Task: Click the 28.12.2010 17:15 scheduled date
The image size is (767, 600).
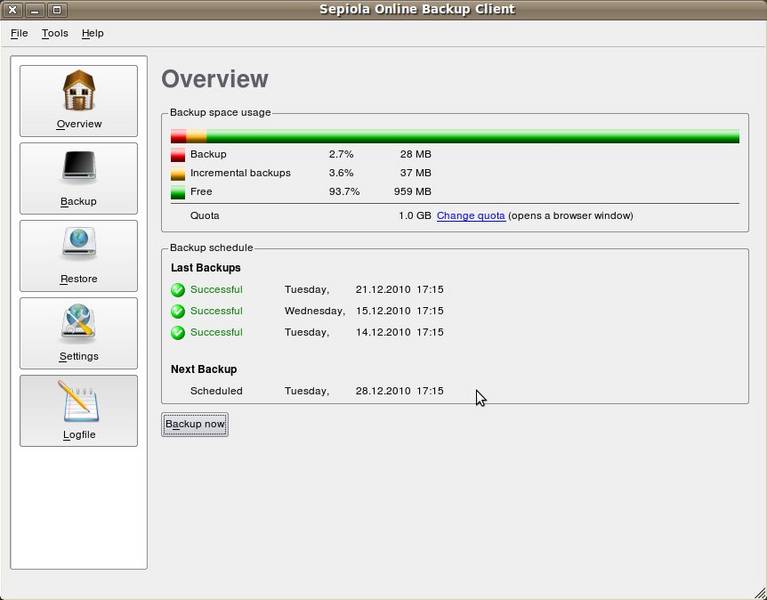Action: coord(400,391)
